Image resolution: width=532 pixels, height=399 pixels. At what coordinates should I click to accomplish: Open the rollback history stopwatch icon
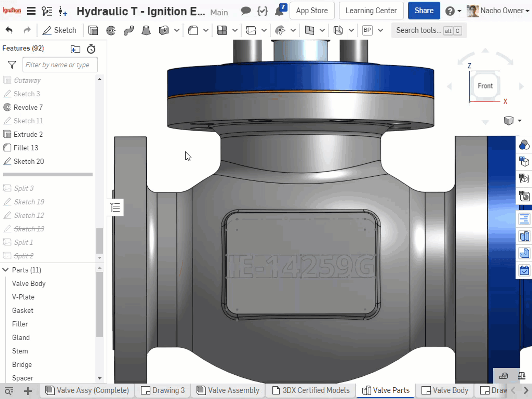pos(91,49)
